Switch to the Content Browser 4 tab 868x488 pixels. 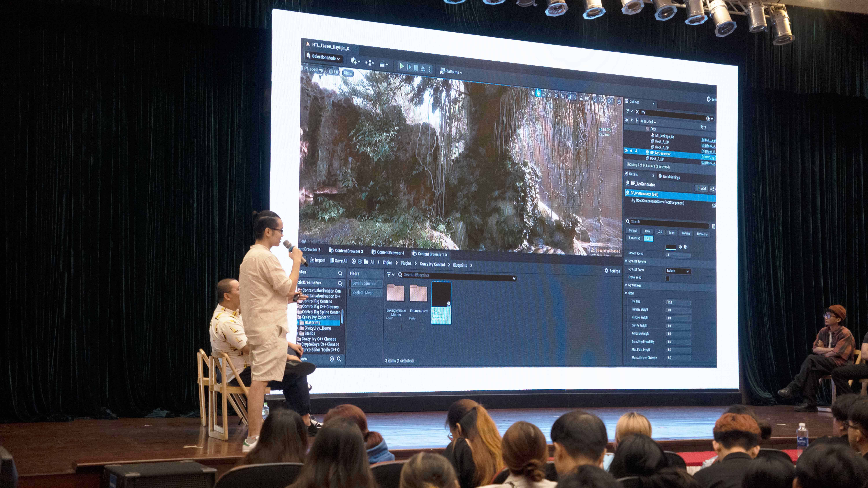click(x=388, y=252)
